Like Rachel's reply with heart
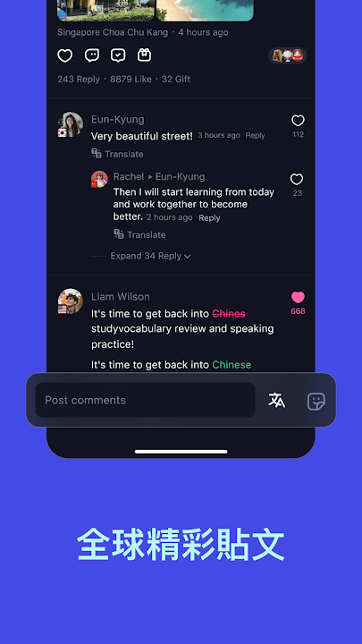 pos(297,180)
